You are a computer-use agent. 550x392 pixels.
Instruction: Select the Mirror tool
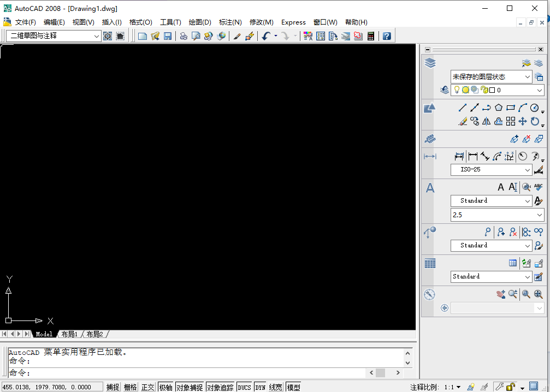pyautogui.click(x=486, y=121)
